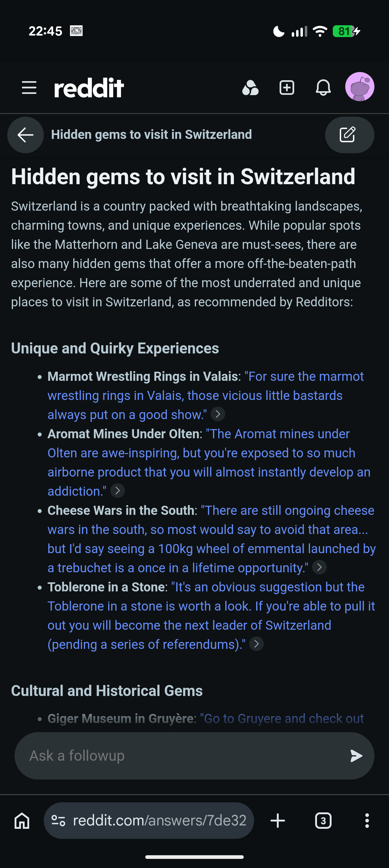Open the quoted marmot wrestling rings comment

tap(195, 396)
